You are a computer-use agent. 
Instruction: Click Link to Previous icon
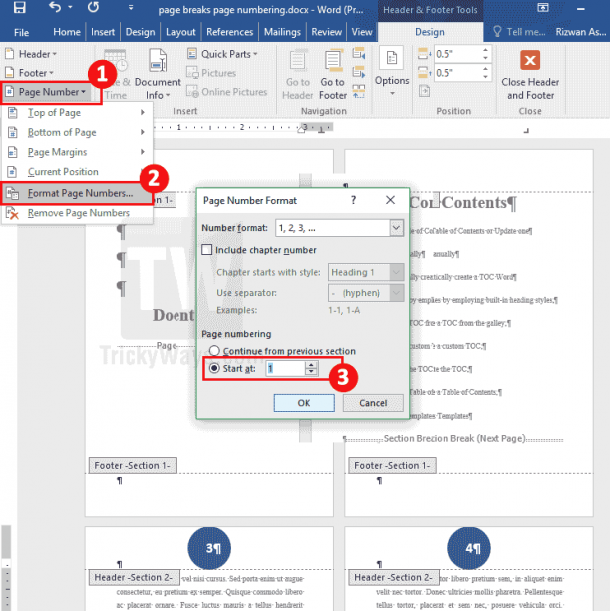click(359, 92)
